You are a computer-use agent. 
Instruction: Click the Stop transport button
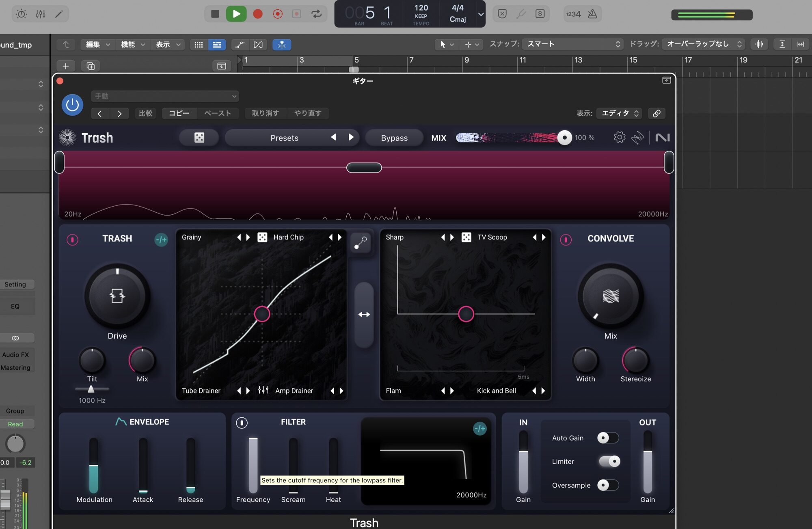click(x=215, y=14)
